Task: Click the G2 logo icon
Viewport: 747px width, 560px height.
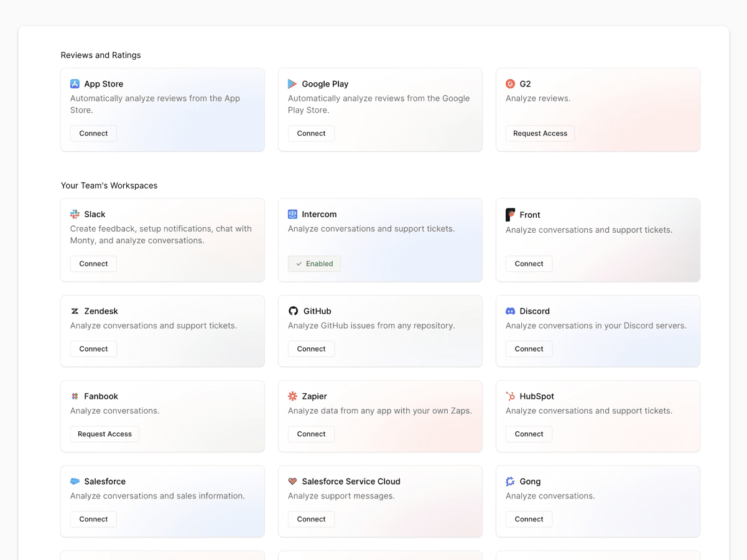Action: coord(510,84)
